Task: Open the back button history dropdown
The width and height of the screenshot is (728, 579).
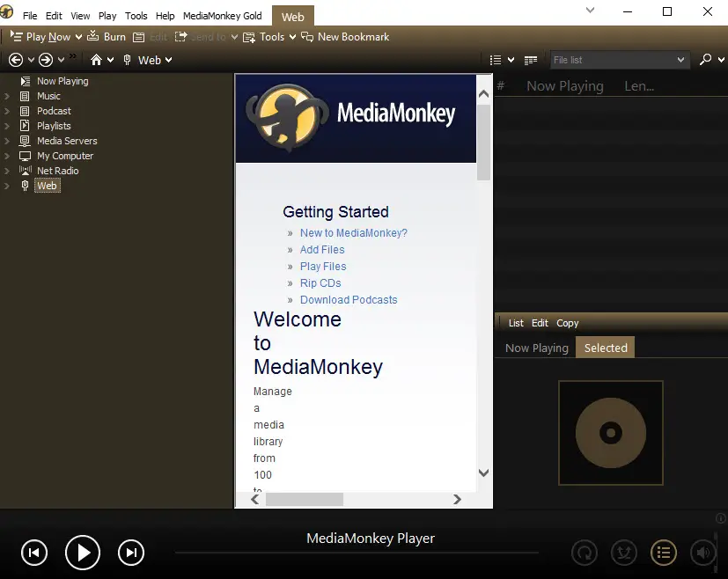Action: click(x=31, y=60)
